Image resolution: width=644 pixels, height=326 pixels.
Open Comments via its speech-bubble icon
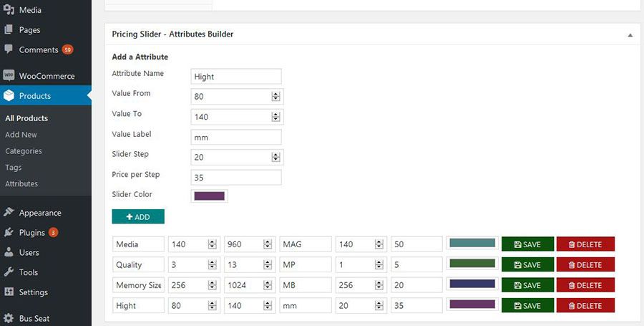(9, 49)
